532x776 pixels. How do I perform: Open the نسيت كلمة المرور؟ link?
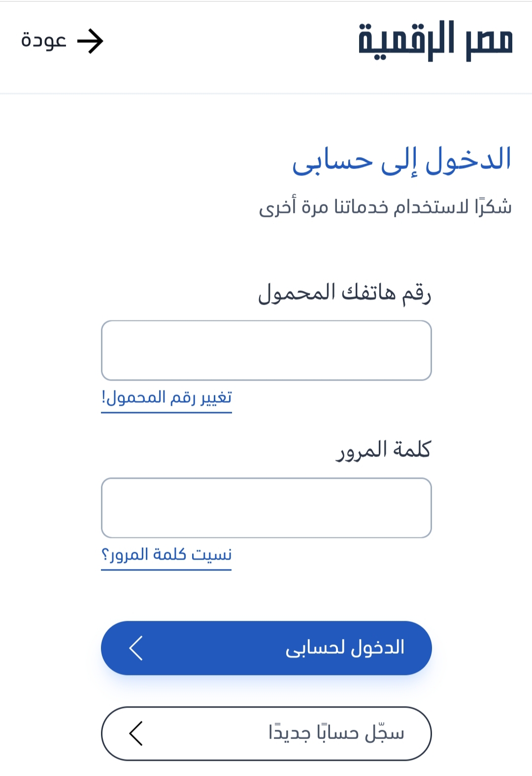tap(166, 555)
